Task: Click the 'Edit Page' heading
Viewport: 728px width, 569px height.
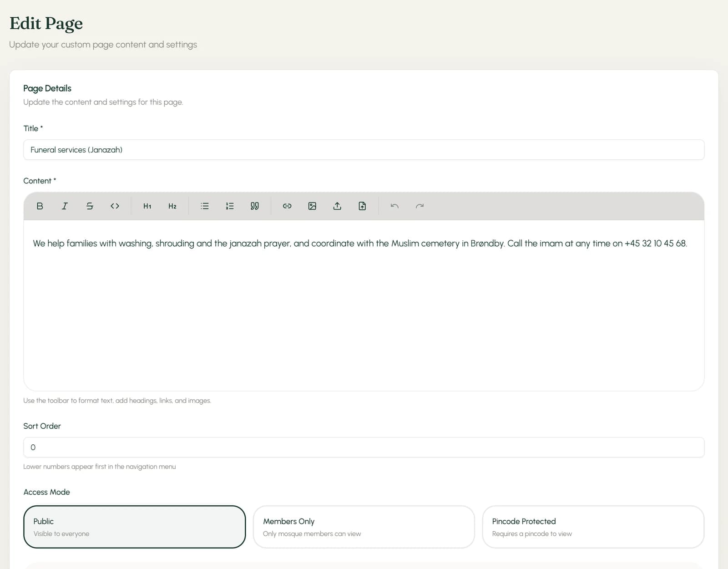Action: pos(46,24)
